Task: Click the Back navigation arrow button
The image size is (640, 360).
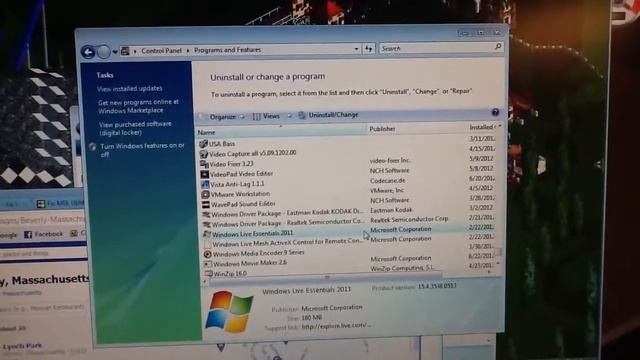Action: click(88, 52)
